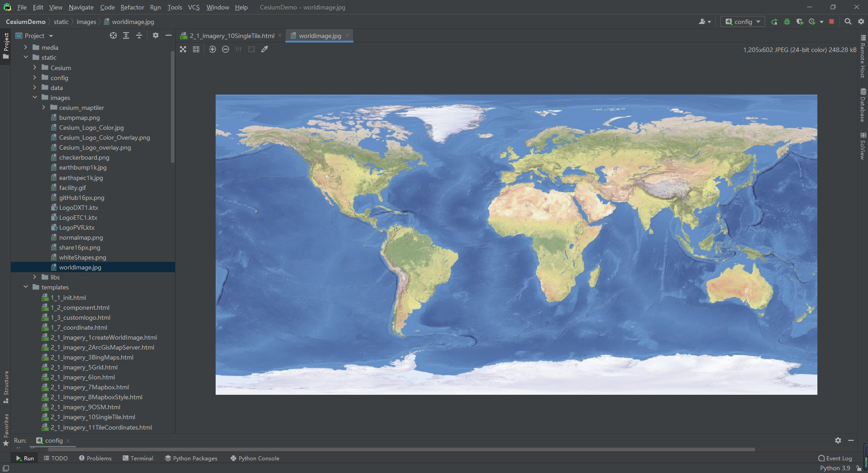Image resolution: width=868 pixels, height=473 pixels.
Task: Open Project panel options gear
Action: [x=156, y=36]
